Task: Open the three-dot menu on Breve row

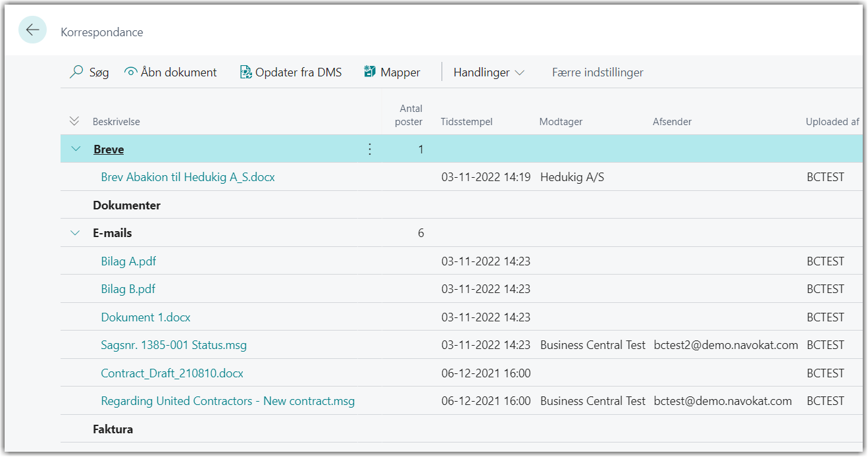Action: tap(369, 149)
